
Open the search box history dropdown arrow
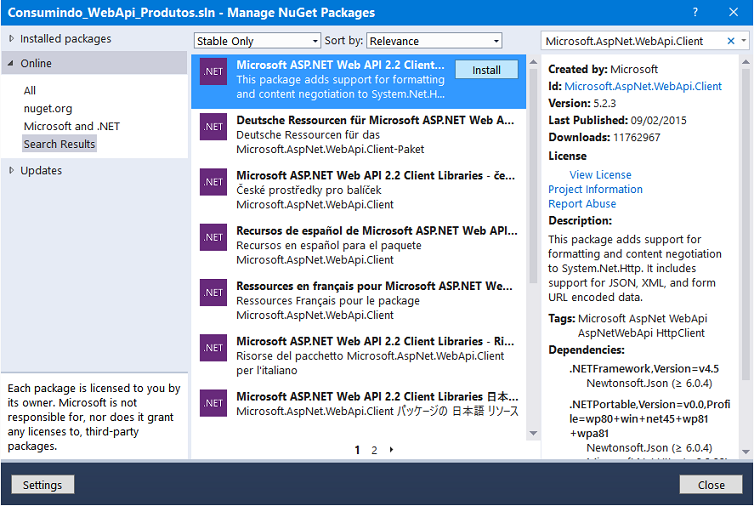tap(744, 41)
